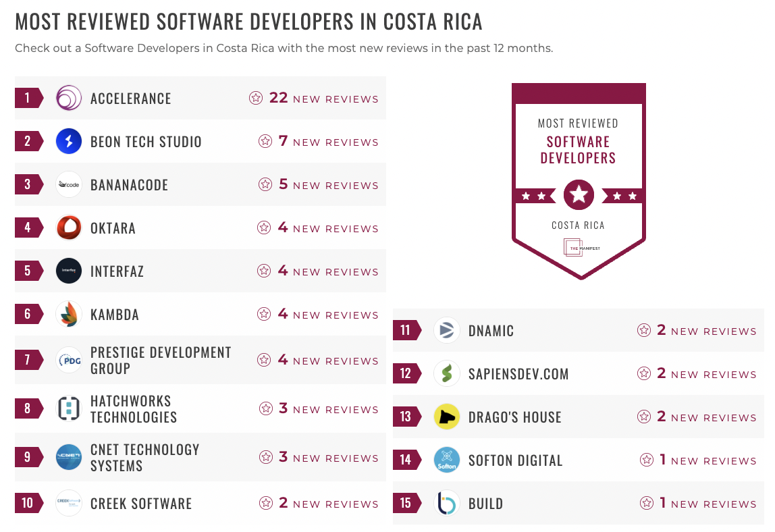Open Oktara via its red logo

pos(68,228)
